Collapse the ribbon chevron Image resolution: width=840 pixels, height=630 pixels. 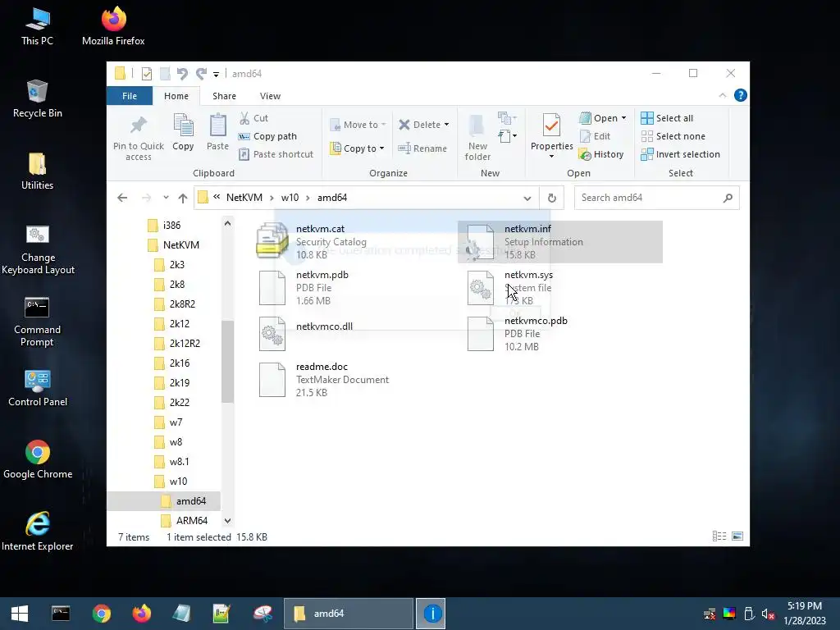(x=722, y=95)
